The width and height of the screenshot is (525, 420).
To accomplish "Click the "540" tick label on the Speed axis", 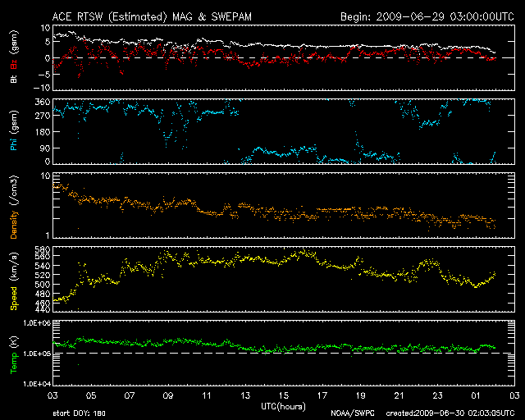I will pyautogui.click(x=42, y=266).
